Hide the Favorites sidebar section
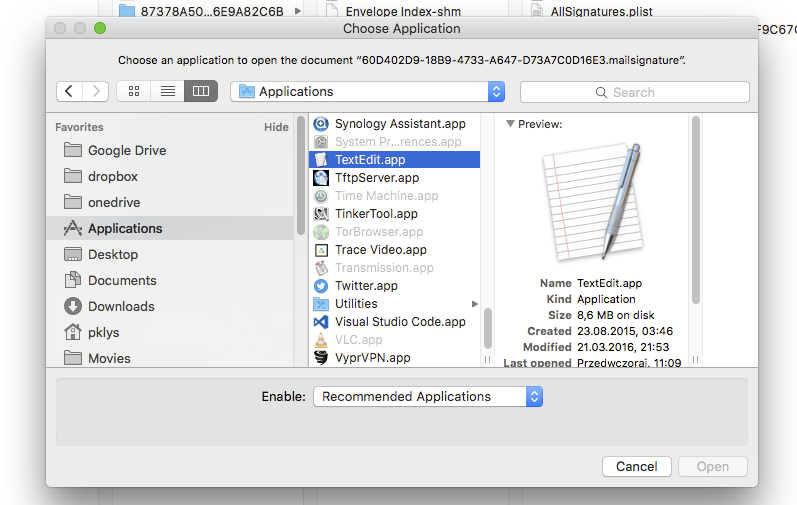The image size is (797, 505). point(276,128)
